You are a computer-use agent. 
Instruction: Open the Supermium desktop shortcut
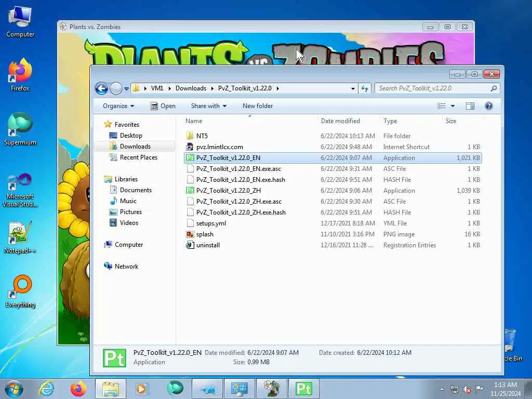coord(20,129)
